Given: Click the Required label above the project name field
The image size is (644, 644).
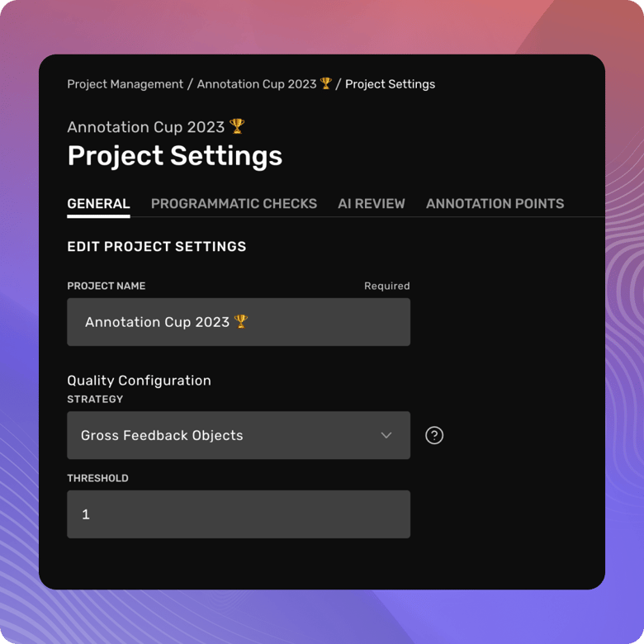Looking at the screenshot, I should 387,286.
